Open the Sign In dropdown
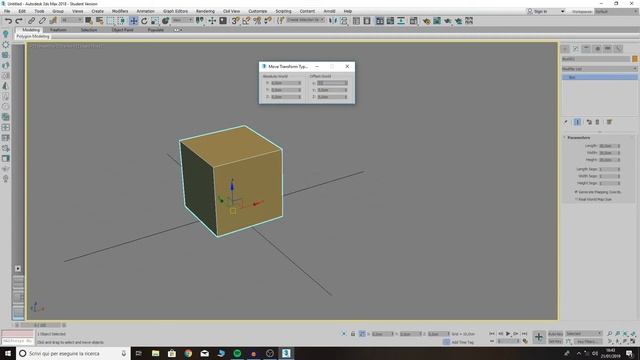Viewport: 640px width, 360px height. (x=546, y=11)
